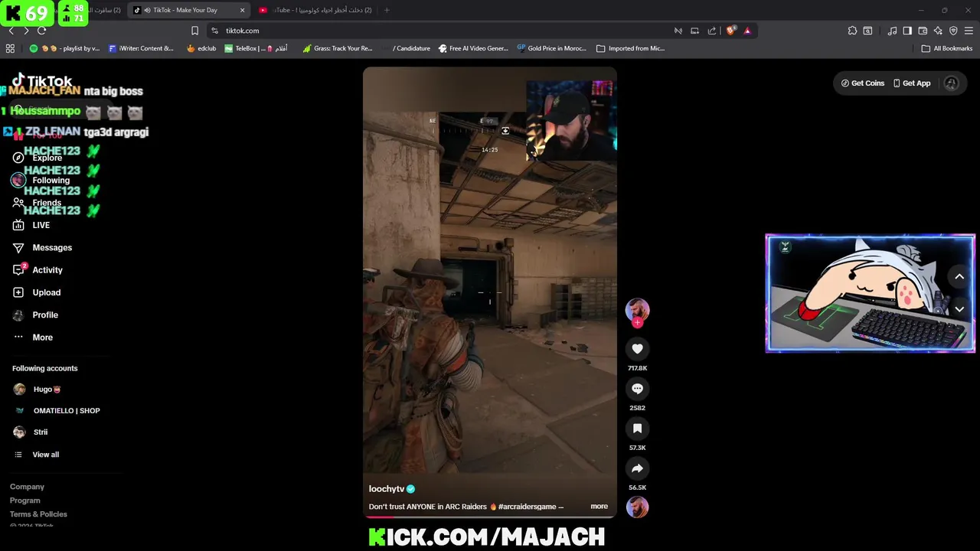Go to next video with down chevron
The image size is (980, 551).
tap(959, 309)
